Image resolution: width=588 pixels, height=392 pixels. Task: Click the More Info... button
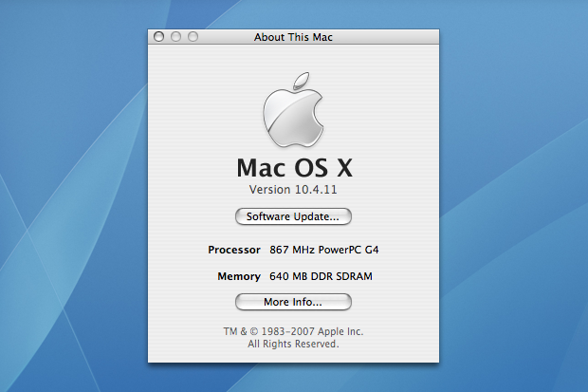point(293,302)
